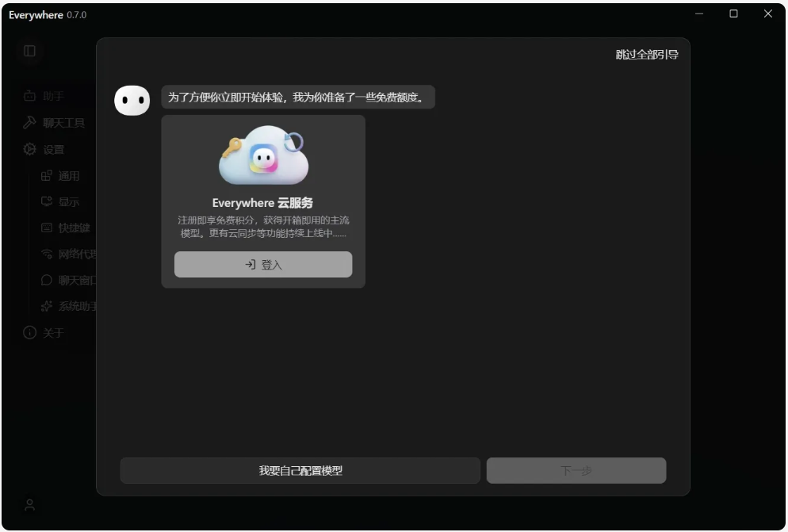788x532 pixels.
Task: Click the white assistant avatar
Action: (x=132, y=101)
